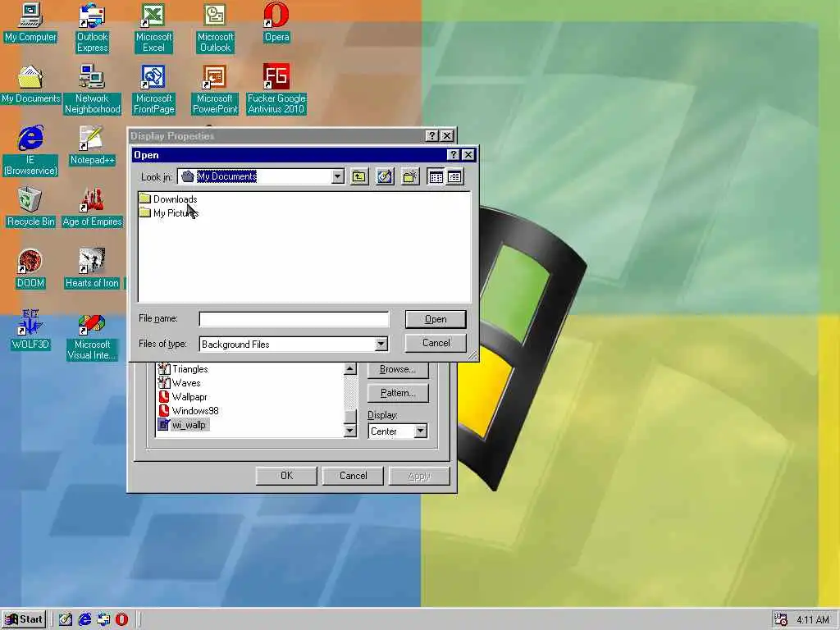Open IE (Browservice) desktop icon
Image resolution: width=840 pixels, height=630 pixels.
(x=30, y=151)
